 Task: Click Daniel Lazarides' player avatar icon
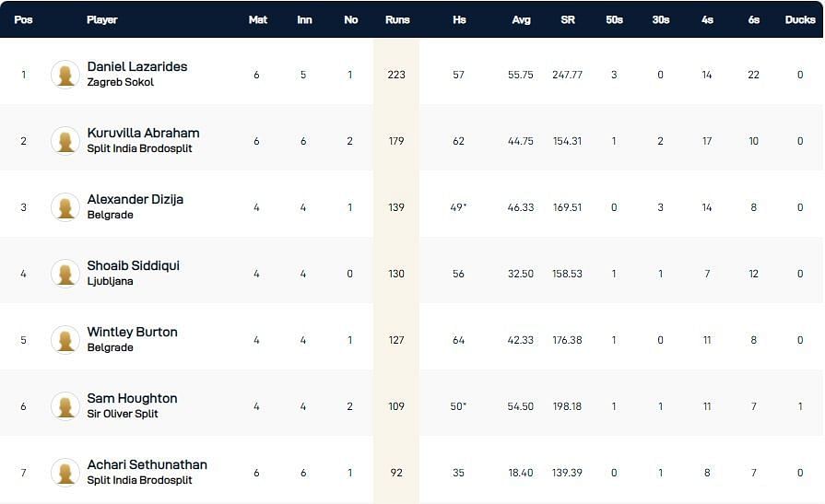65,75
